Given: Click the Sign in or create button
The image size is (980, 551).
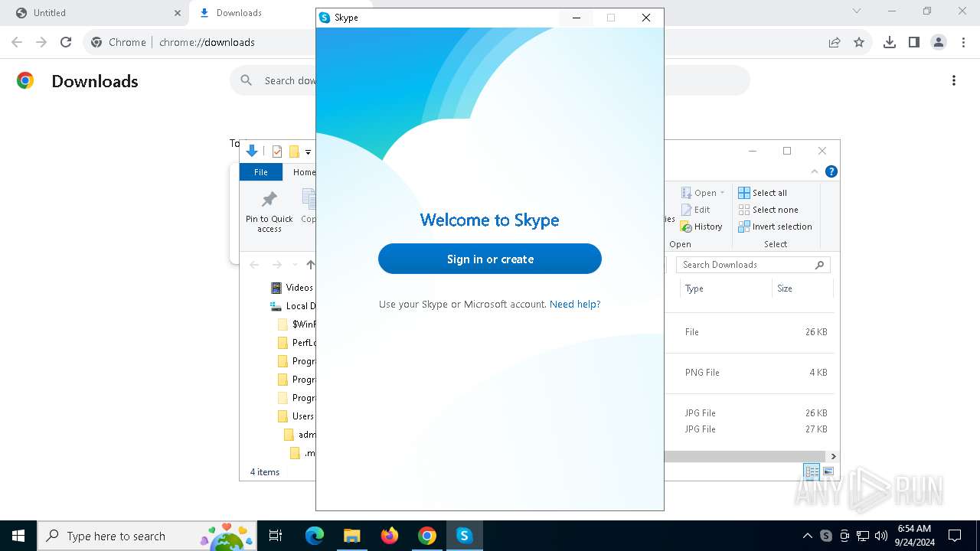Looking at the screenshot, I should point(490,259).
